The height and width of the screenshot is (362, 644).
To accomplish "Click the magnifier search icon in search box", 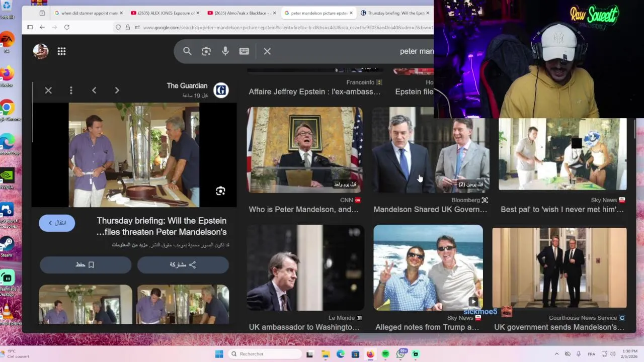I will (187, 51).
